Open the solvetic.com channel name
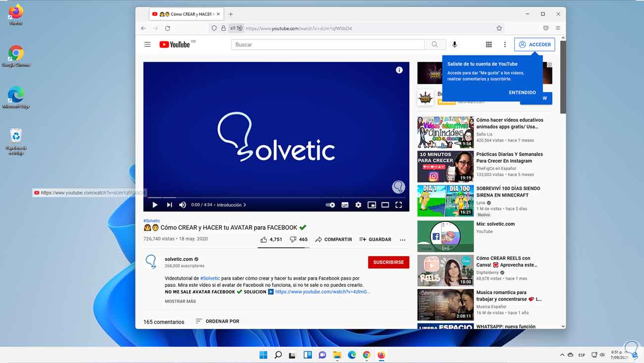This screenshot has height=363, width=644. tap(179, 259)
